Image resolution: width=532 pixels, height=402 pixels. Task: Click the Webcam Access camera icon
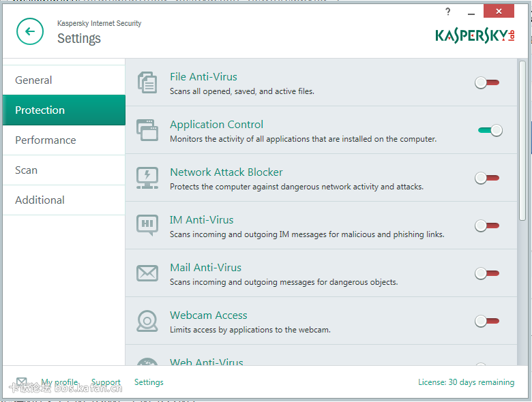147,321
